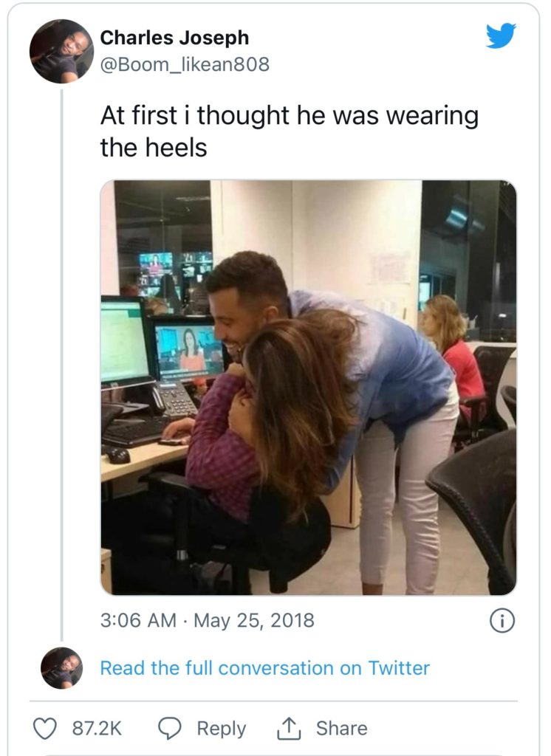Visit the @Boom_likean808 handle
Image resolution: width=551 pixels, height=756 pixels.
[x=185, y=64]
